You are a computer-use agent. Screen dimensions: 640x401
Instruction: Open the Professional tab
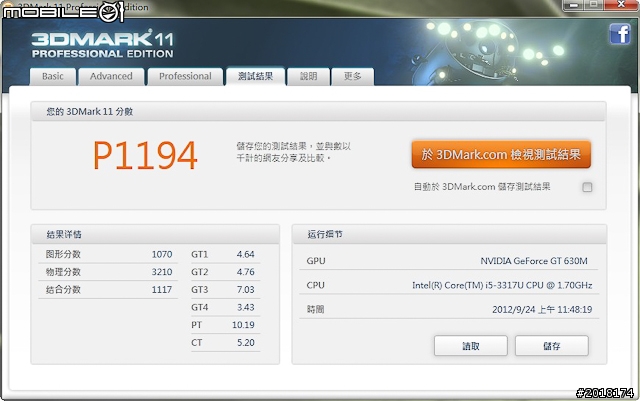click(x=185, y=76)
